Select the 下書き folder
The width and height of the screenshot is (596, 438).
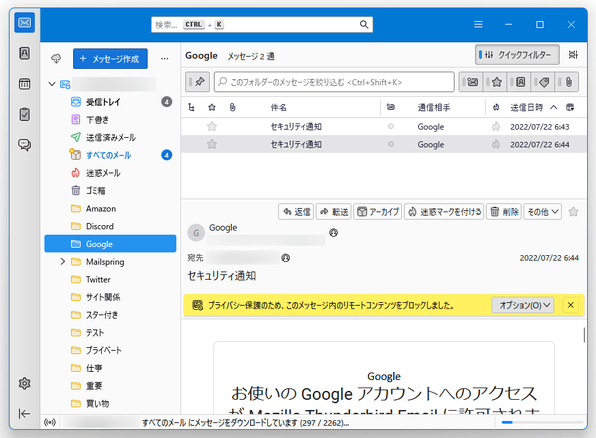[110, 120]
